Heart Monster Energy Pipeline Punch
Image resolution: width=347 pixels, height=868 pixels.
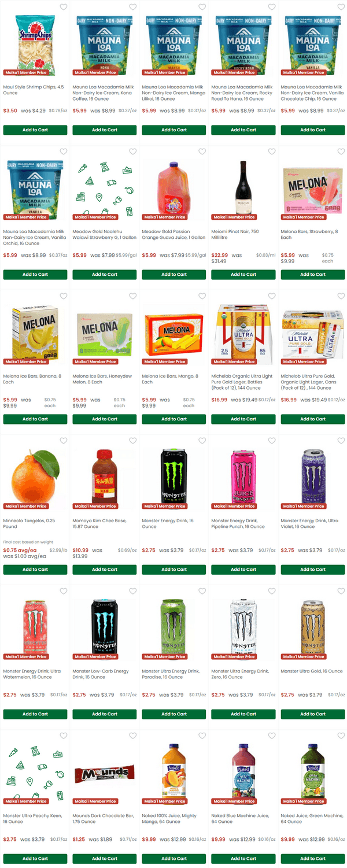[x=272, y=441]
